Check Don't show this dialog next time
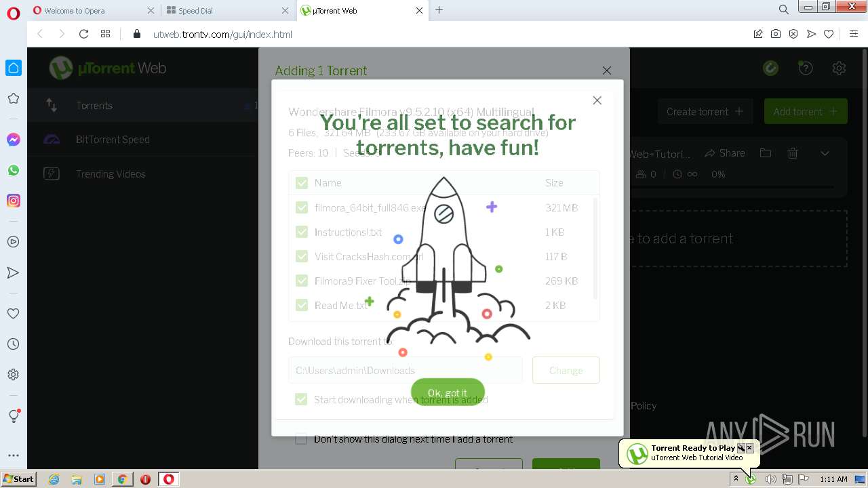The height and width of the screenshot is (488, 868). [x=301, y=439]
